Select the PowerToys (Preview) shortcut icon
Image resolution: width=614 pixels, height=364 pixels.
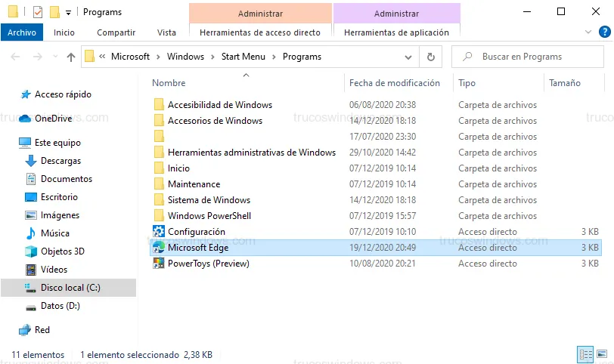click(159, 264)
